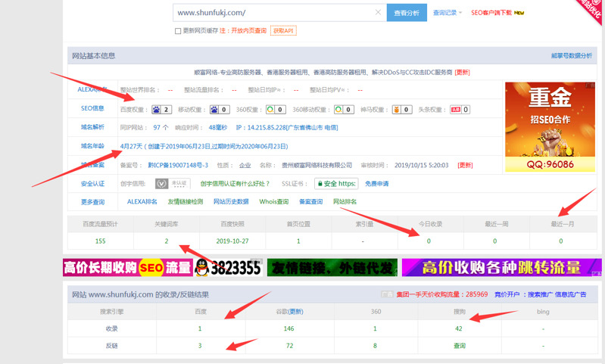Screen dimensions: 605x364
Task: Click the 更新 link next to 谷歌
Action: click(295, 312)
